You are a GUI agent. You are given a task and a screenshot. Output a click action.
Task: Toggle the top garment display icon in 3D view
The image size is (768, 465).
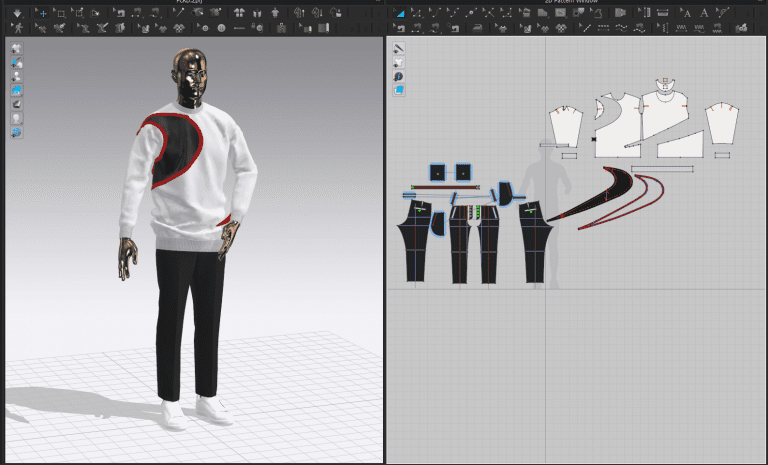(x=17, y=48)
